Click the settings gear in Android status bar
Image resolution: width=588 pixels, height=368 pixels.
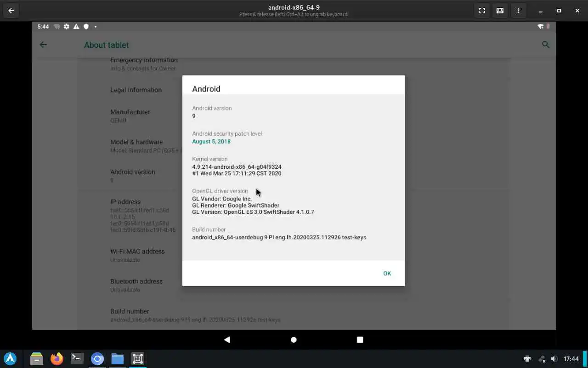point(67,27)
